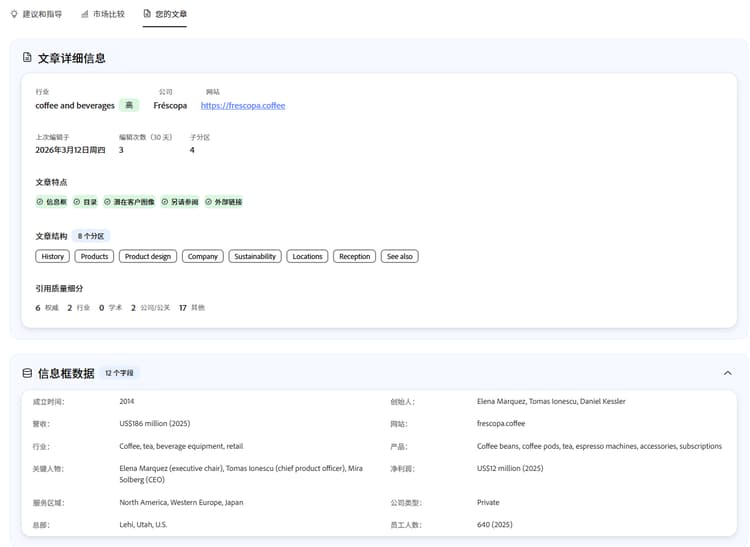This screenshot has height=547, width=750.
Task: Click the North America, Western Europe, Japan value
Action: 181,502
